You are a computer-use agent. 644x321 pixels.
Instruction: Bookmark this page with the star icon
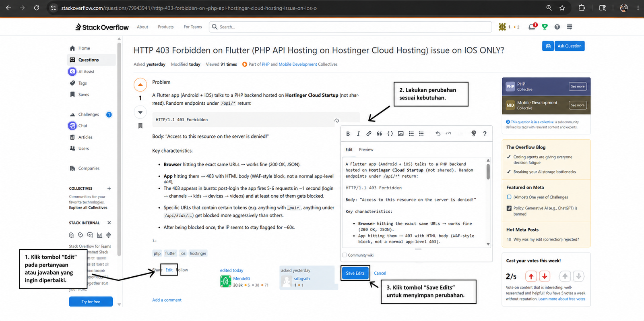point(562,8)
